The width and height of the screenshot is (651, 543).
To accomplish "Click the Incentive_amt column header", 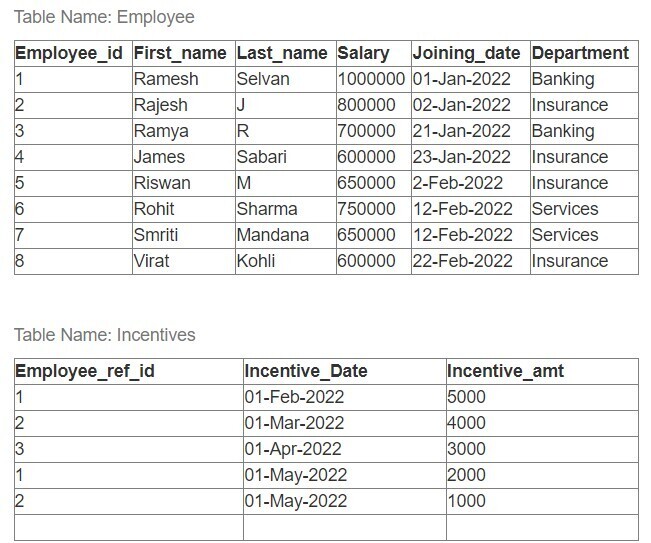I will (506, 371).
